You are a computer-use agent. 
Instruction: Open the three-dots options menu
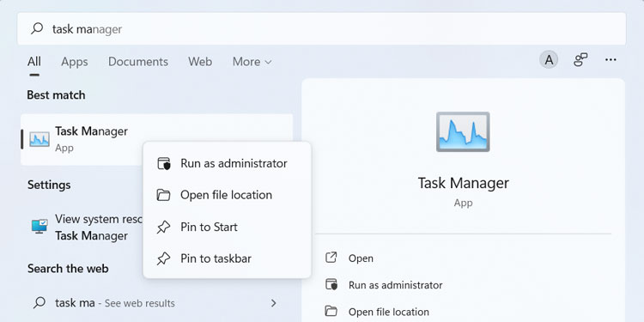tap(611, 60)
